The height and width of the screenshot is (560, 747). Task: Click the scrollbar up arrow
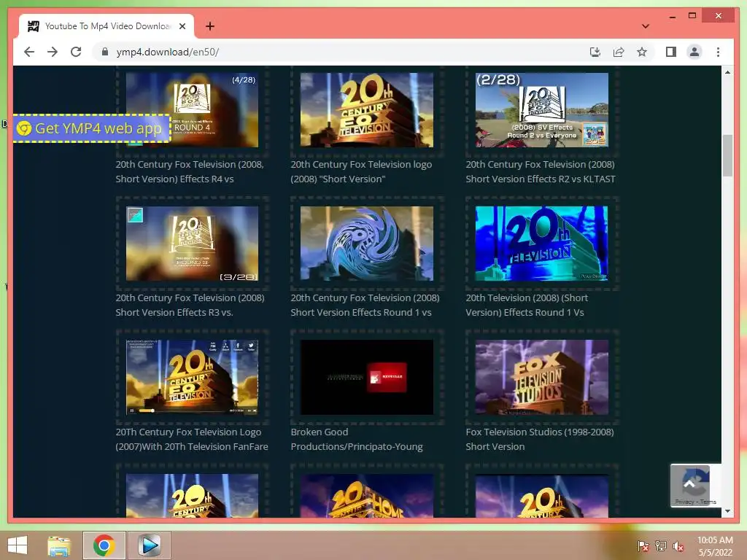point(727,72)
